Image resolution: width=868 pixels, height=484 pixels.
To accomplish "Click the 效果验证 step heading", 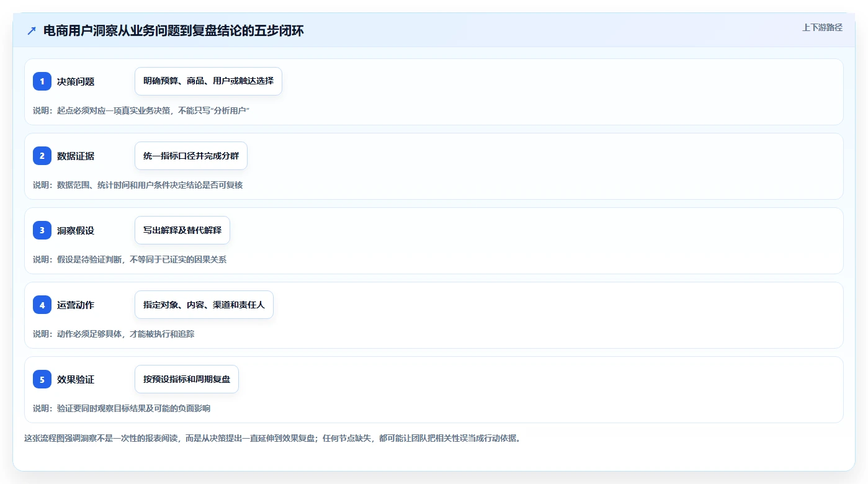I will pos(76,379).
